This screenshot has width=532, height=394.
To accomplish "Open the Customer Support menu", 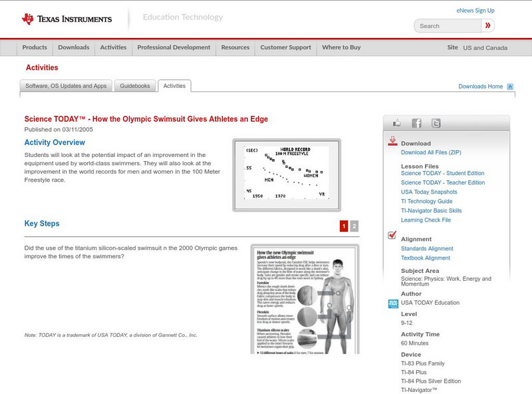I will [286, 47].
